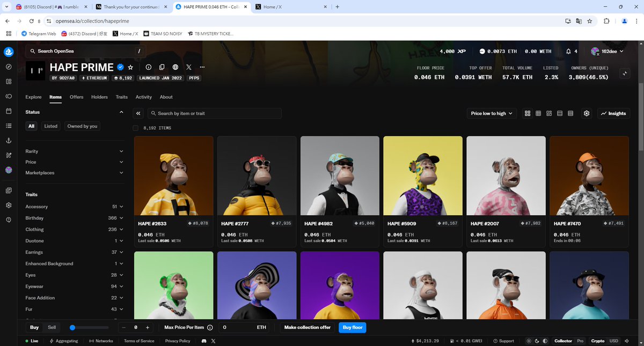This screenshot has width=644, height=346.
Task: Expand the Price filter
Action: (75, 162)
